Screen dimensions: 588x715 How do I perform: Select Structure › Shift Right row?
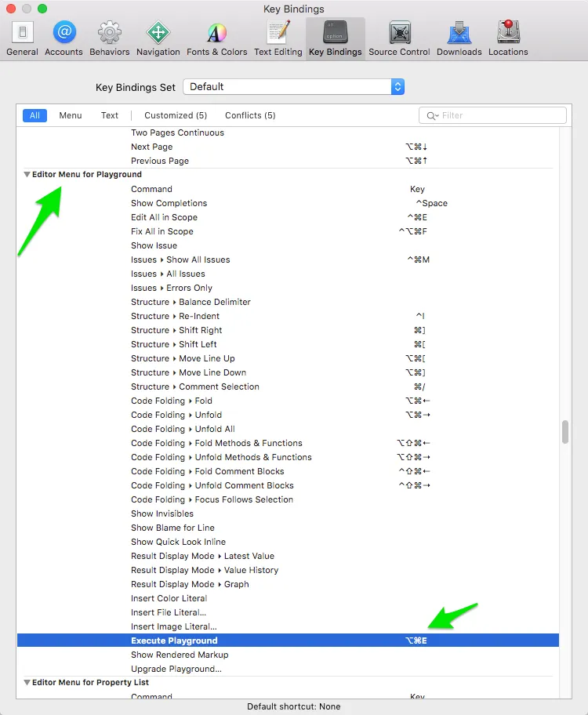pyautogui.click(x=288, y=331)
